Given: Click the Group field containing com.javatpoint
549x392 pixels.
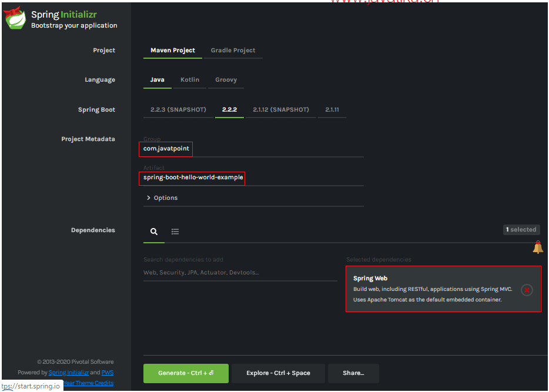Looking at the screenshot, I should 253,149.
